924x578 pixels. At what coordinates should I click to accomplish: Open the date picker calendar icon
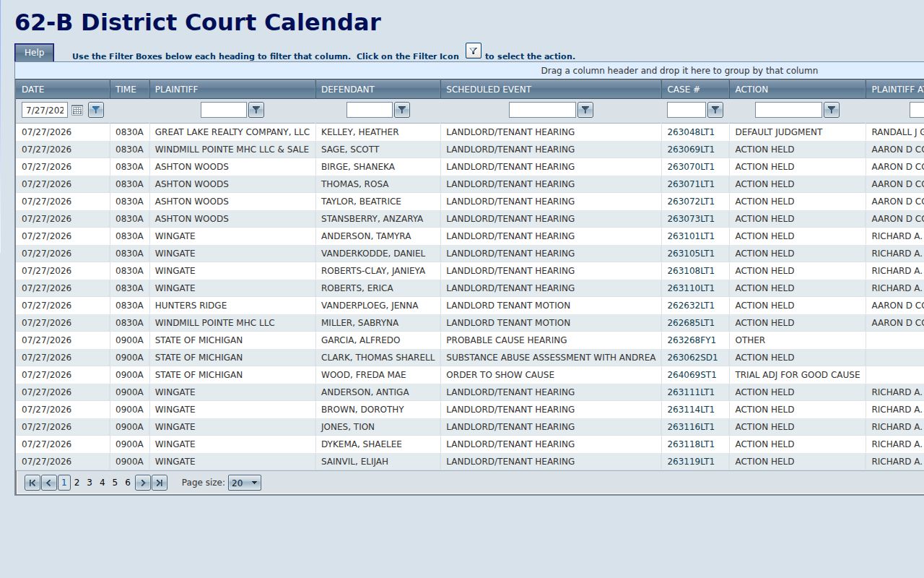point(77,110)
